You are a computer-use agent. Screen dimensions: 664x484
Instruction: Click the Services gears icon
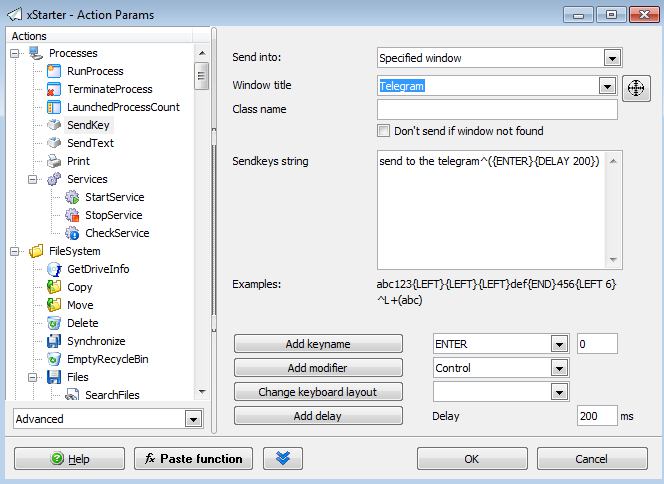tap(54, 179)
